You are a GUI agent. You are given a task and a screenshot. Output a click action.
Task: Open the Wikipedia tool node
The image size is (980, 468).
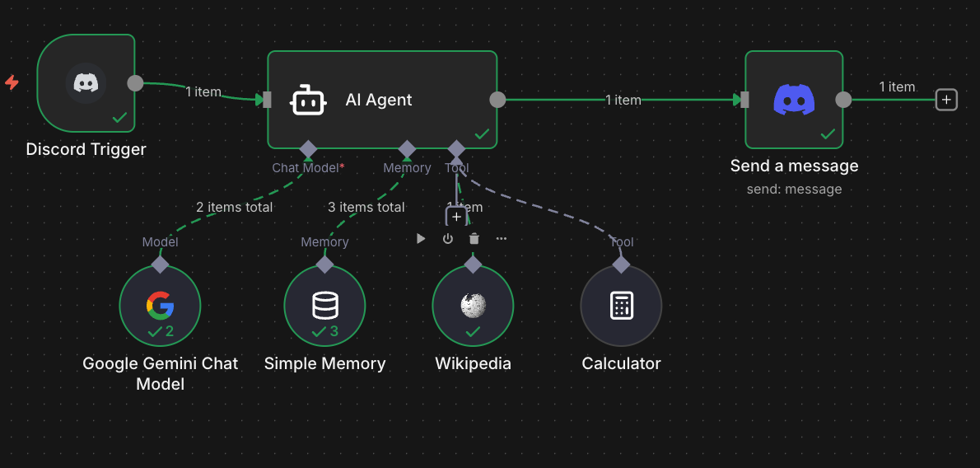point(473,306)
